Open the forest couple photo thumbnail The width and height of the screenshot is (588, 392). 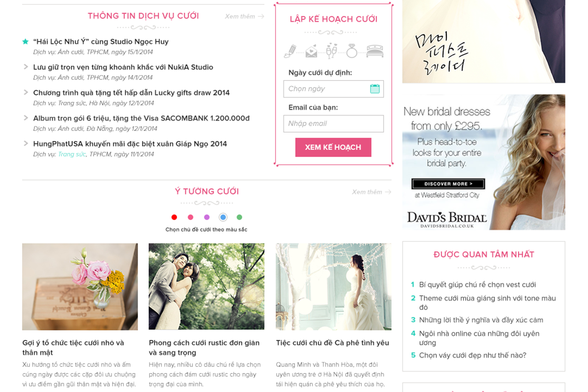coord(207,286)
